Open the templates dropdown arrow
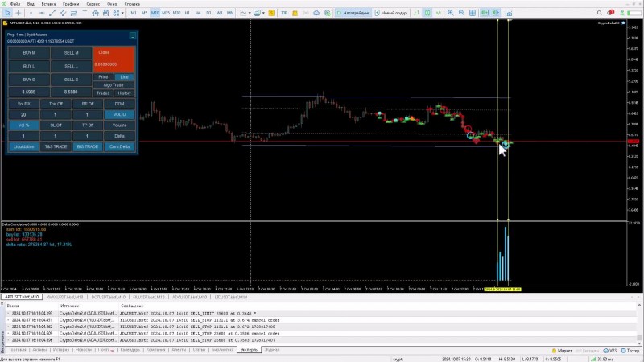The image size is (644, 362). 263,13
